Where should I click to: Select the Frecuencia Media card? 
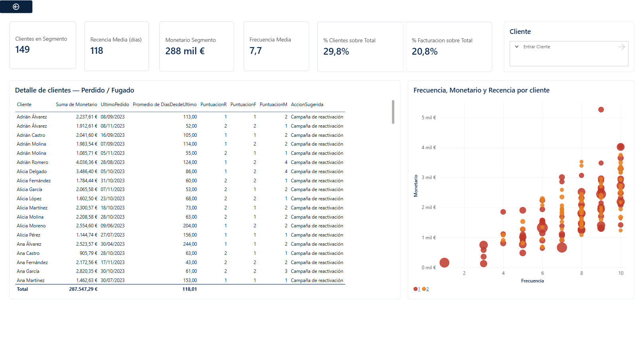click(x=276, y=46)
